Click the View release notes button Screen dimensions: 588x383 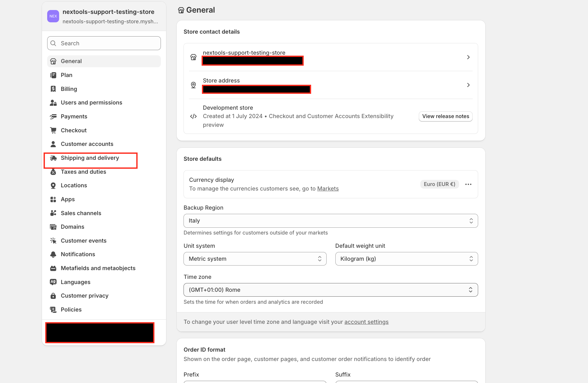(x=446, y=116)
